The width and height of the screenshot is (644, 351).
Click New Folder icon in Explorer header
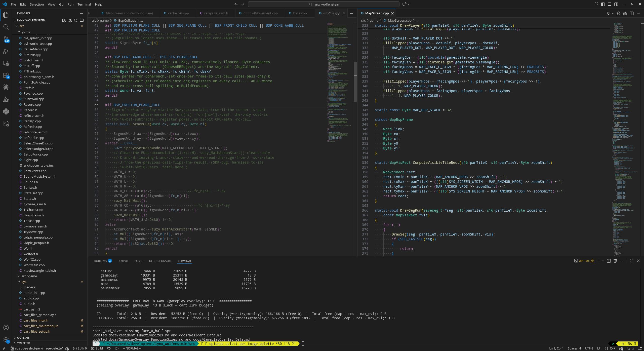(70, 20)
